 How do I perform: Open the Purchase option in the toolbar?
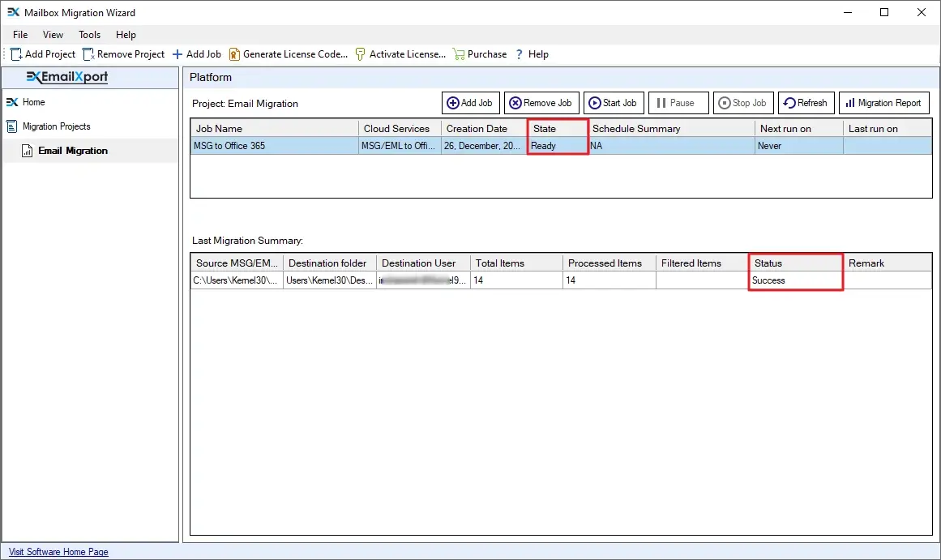[460, 53]
